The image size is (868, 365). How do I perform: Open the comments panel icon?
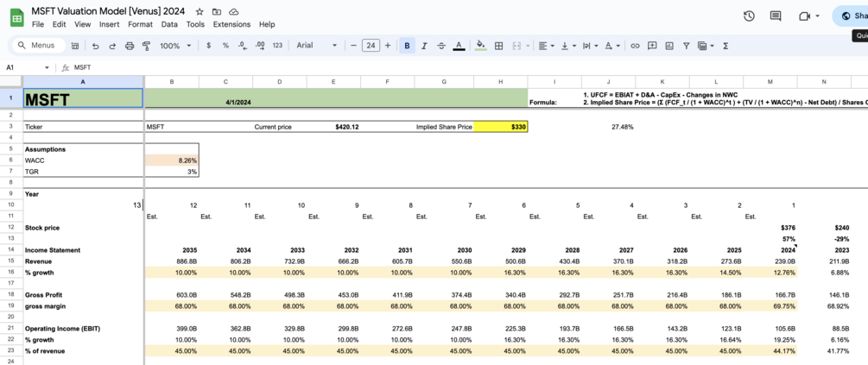(776, 16)
